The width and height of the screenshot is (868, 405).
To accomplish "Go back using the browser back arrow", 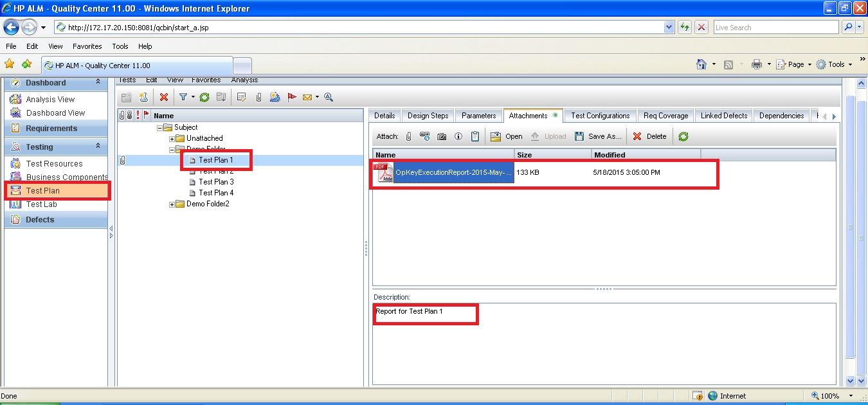I will click(x=12, y=28).
